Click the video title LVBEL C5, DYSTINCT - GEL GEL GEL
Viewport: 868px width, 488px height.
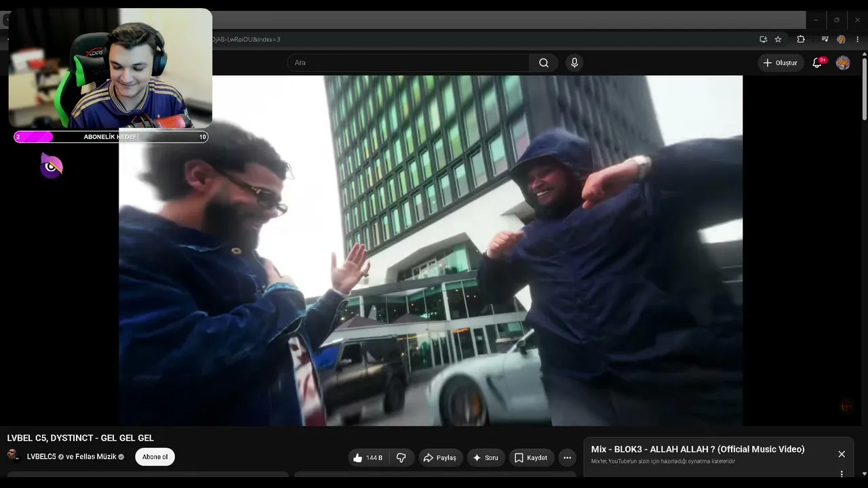[x=81, y=438]
